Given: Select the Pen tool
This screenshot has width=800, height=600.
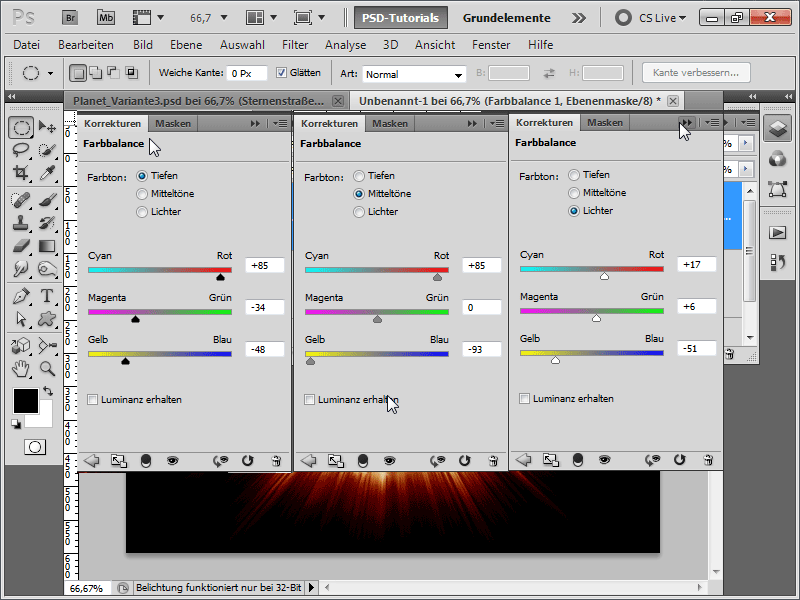Looking at the screenshot, I should 21,296.
